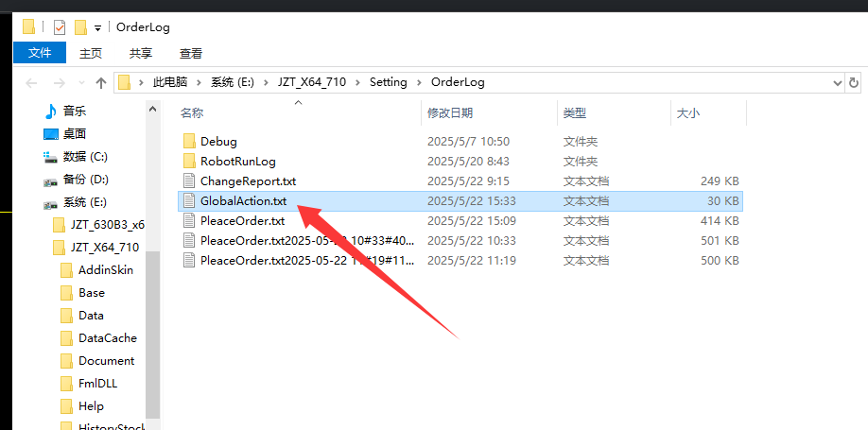
Task: Click the GlobalAction.txt document icon
Action: (x=189, y=201)
